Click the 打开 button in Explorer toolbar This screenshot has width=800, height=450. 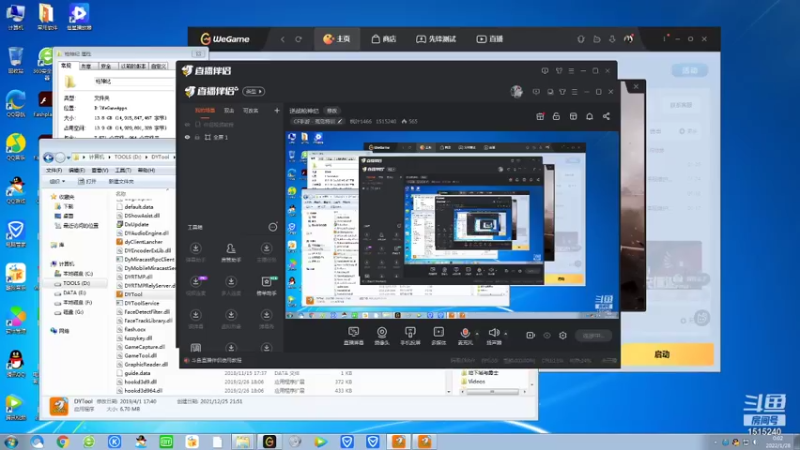tap(87, 182)
